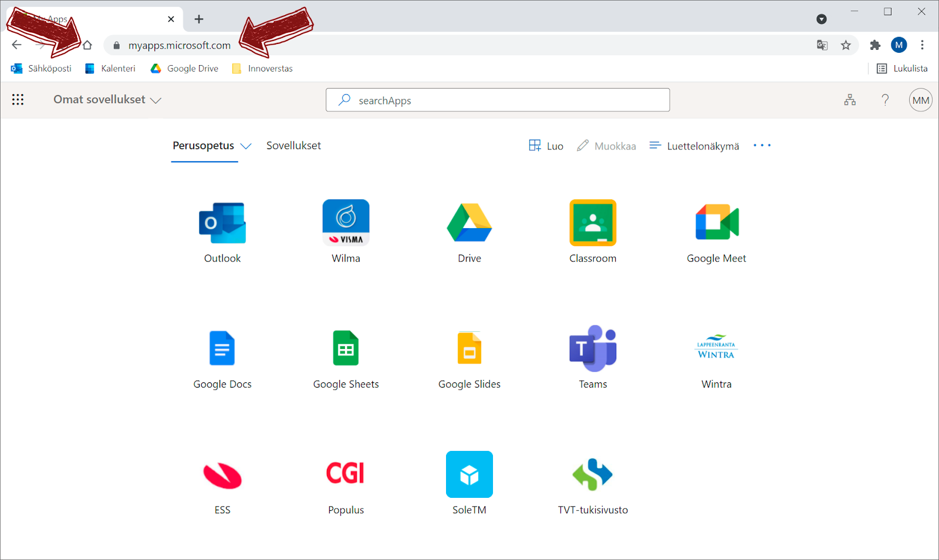Focus the searchApps search field
Viewport: 939px width, 560px height.
coord(498,100)
